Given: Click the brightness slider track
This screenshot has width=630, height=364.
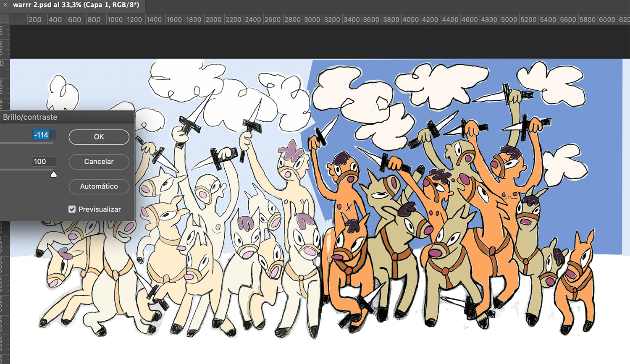Looking at the screenshot, I should tap(25, 143).
